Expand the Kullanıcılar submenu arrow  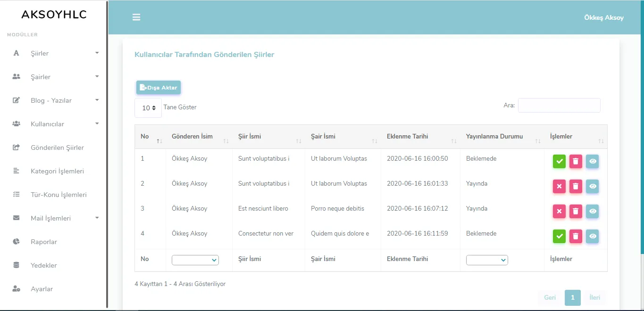pyautogui.click(x=97, y=124)
